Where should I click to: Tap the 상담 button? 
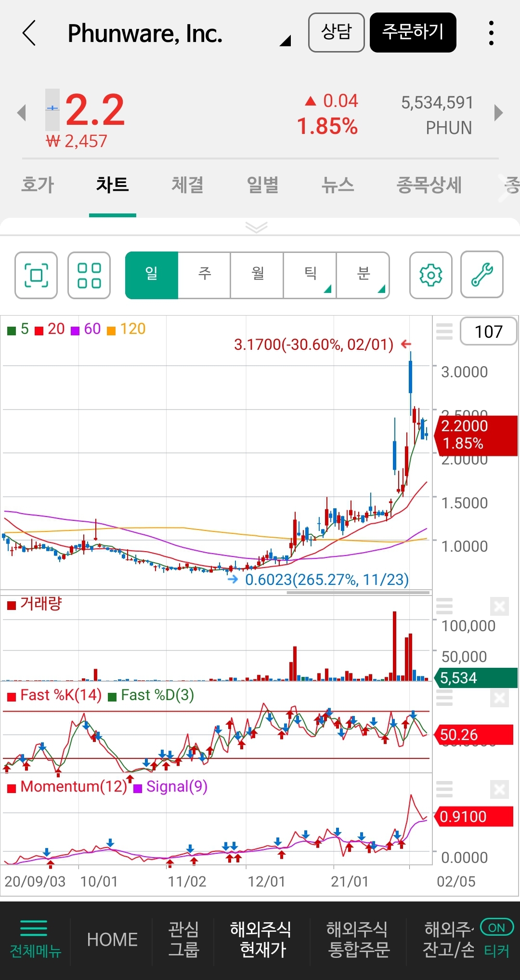point(336,32)
